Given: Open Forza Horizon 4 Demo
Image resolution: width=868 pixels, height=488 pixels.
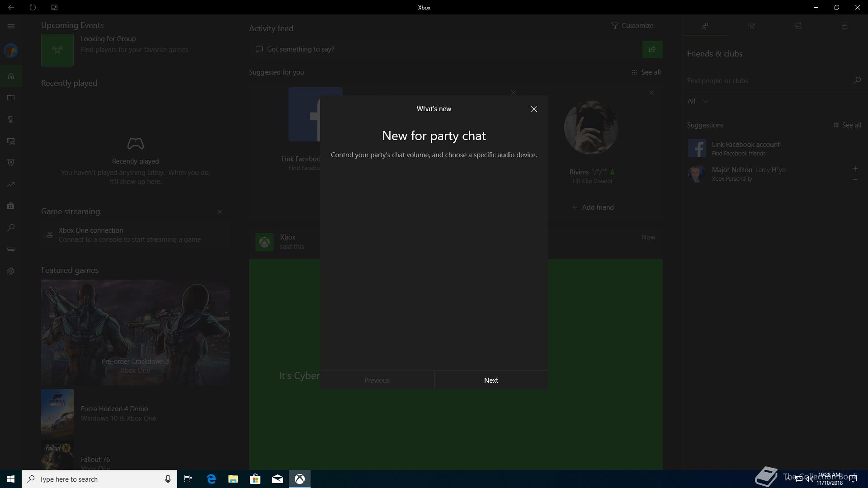Looking at the screenshot, I should pos(135,413).
